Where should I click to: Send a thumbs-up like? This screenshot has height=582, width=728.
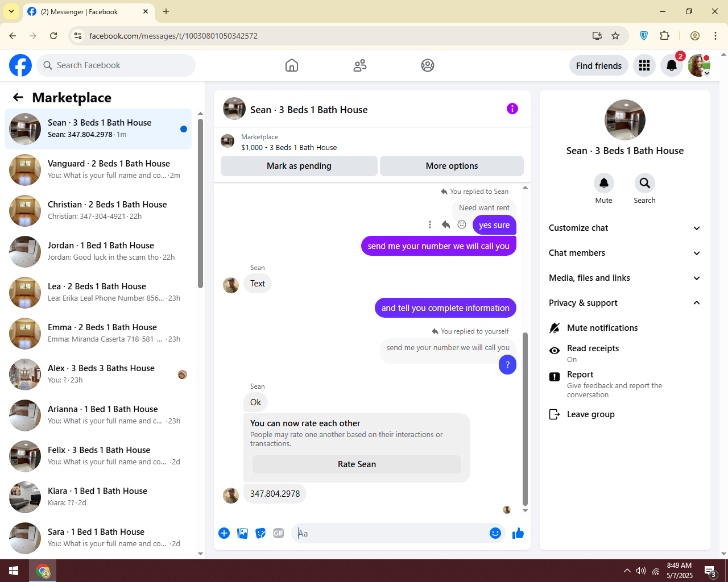point(518,533)
